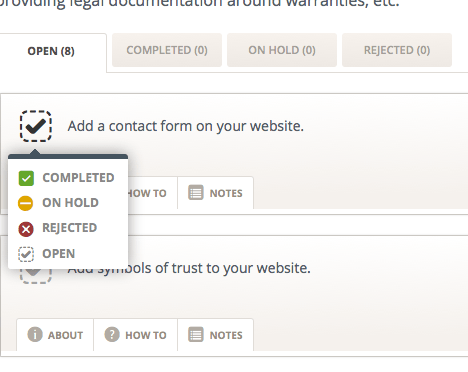Viewport: 468px width, 372px height.
Task: Select COMPLETED in the status popup
Action: [68, 178]
